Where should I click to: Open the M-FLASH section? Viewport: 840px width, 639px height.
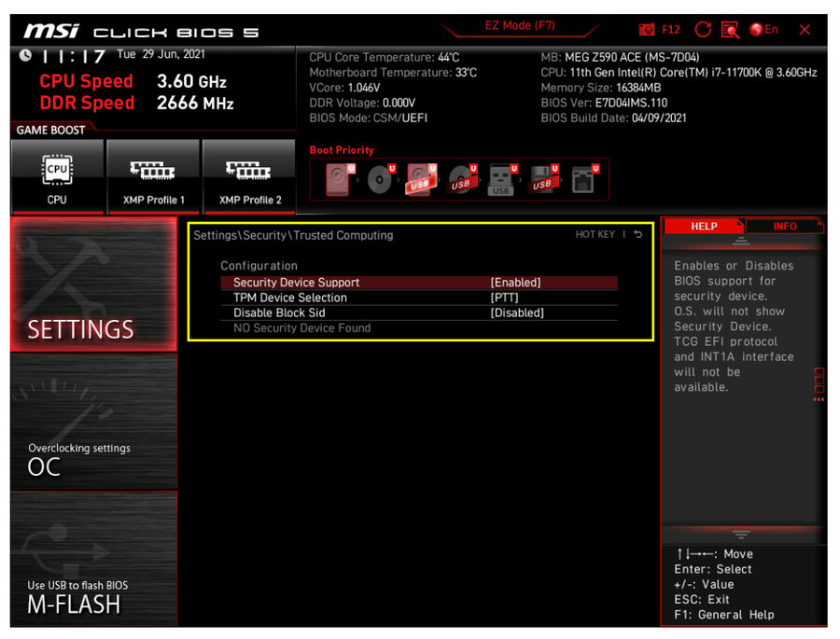(93, 559)
